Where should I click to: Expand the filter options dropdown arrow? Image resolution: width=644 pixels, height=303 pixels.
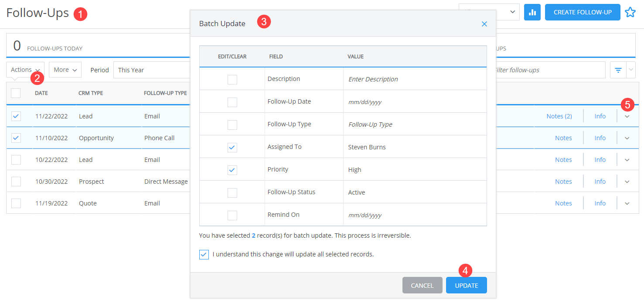pyautogui.click(x=631, y=70)
